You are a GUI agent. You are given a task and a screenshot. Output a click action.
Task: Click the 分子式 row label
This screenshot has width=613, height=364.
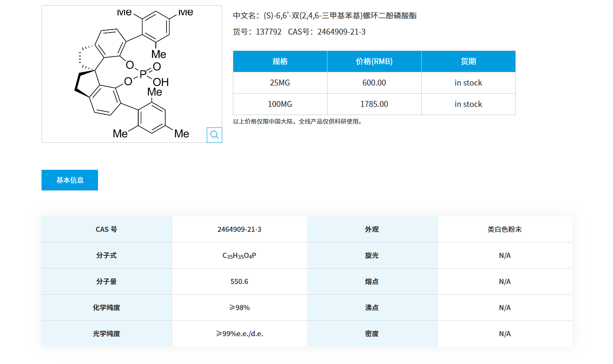(x=106, y=255)
